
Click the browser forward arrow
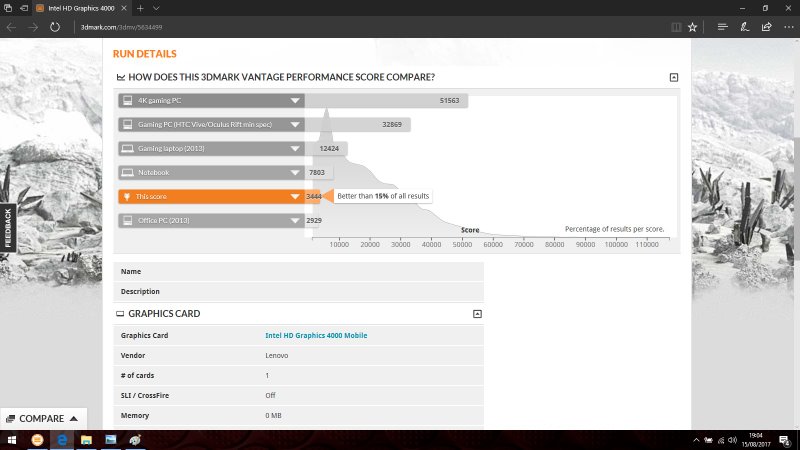(33, 27)
